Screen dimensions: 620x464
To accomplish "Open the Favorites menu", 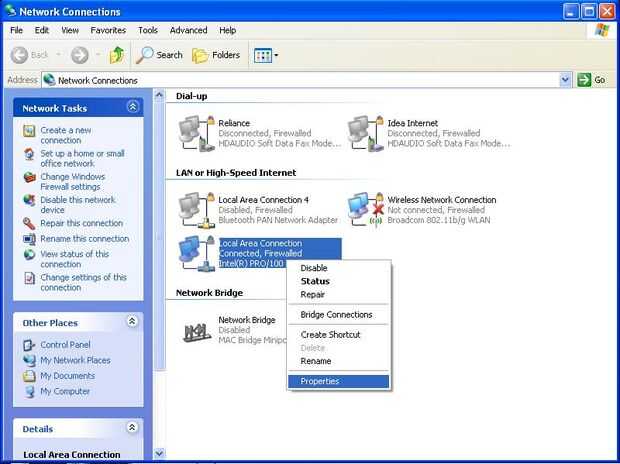I will point(108,30).
